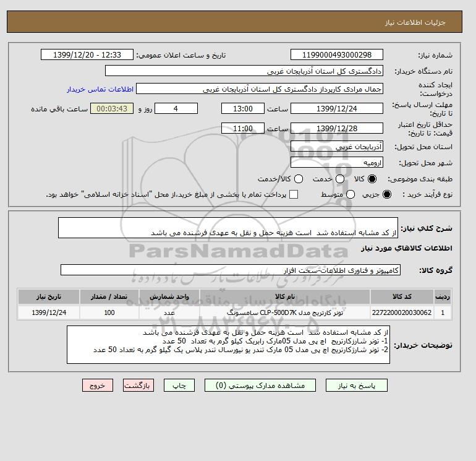Click the buyer organization name field

click(244, 71)
